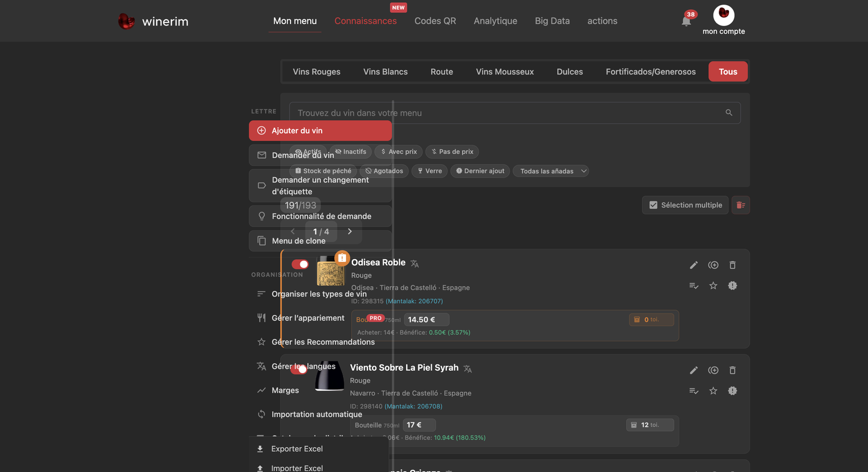The width and height of the screenshot is (868, 472).
Task: Open the Mantalak: 206708 link
Action: click(x=414, y=407)
